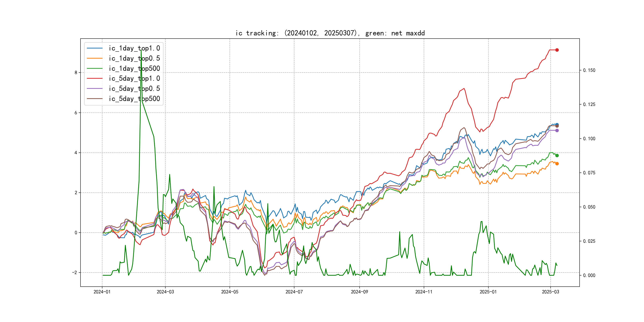The height and width of the screenshot is (322, 644).
Task: Click the 0.150 right-axis tick label
Action: tap(589, 70)
